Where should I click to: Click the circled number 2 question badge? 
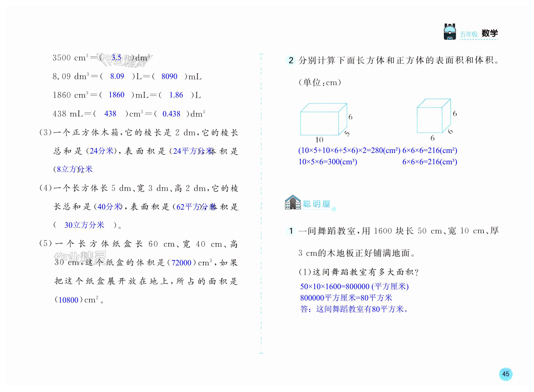(x=291, y=60)
